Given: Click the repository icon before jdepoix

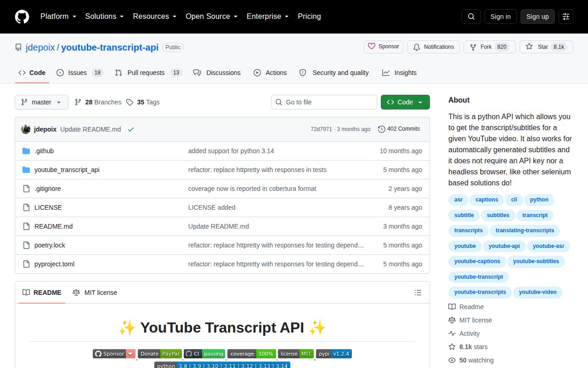Looking at the screenshot, I should pos(18,47).
